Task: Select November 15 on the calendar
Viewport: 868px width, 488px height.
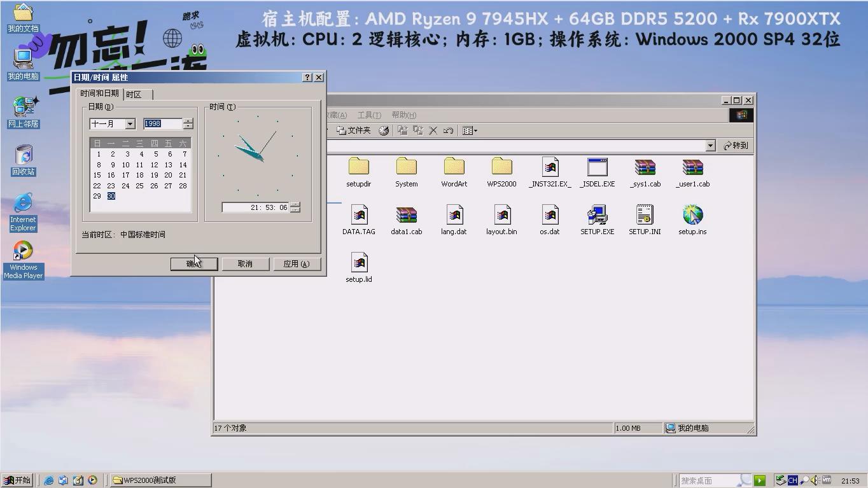Action: (x=97, y=175)
